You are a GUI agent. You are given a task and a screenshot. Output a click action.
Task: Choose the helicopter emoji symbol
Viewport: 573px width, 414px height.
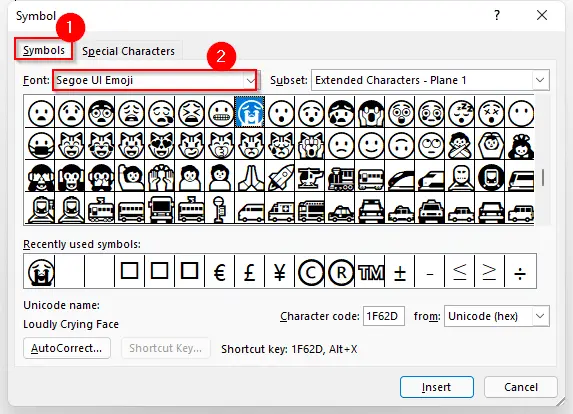point(311,177)
